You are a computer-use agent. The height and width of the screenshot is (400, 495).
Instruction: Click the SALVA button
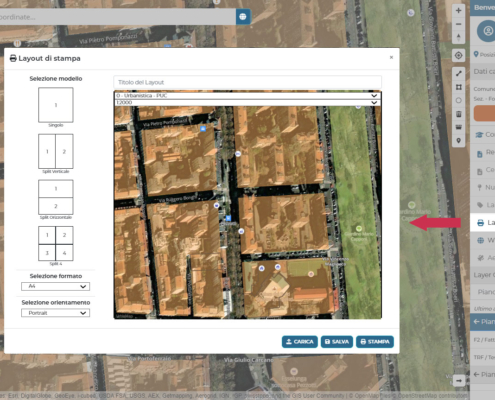pyautogui.click(x=337, y=342)
